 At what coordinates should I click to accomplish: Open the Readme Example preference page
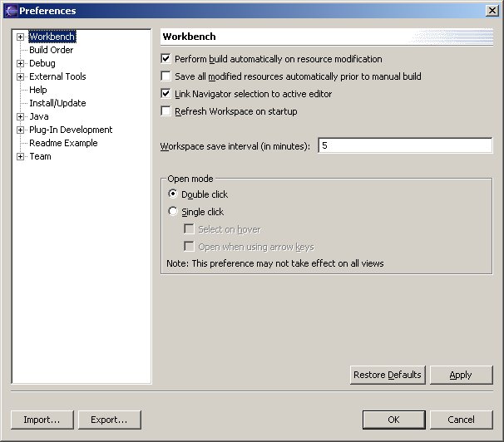(63, 143)
